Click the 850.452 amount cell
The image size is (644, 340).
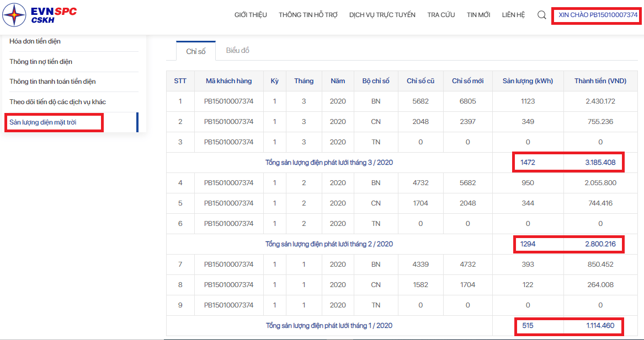[x=600, y=264]
